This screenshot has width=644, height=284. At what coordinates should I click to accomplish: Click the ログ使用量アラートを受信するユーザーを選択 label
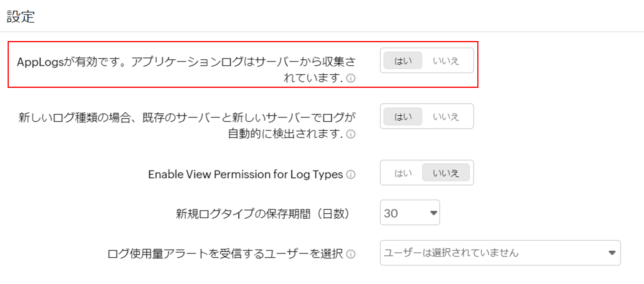225,254
